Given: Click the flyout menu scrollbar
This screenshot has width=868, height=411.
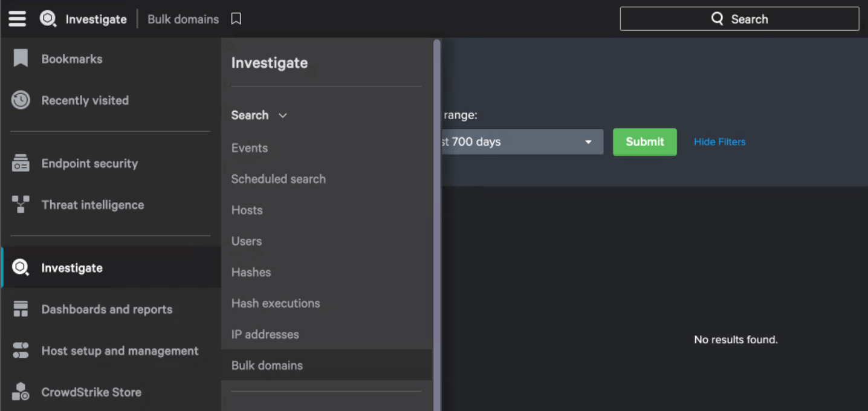Looking at the screenshot, I should pos(435,212).
